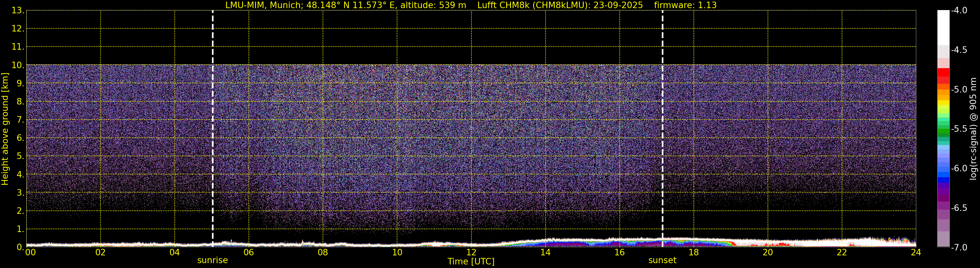This screenshot has height=268, width=980.
Task: Click the '24' time axis tick label
Action: 916,252
